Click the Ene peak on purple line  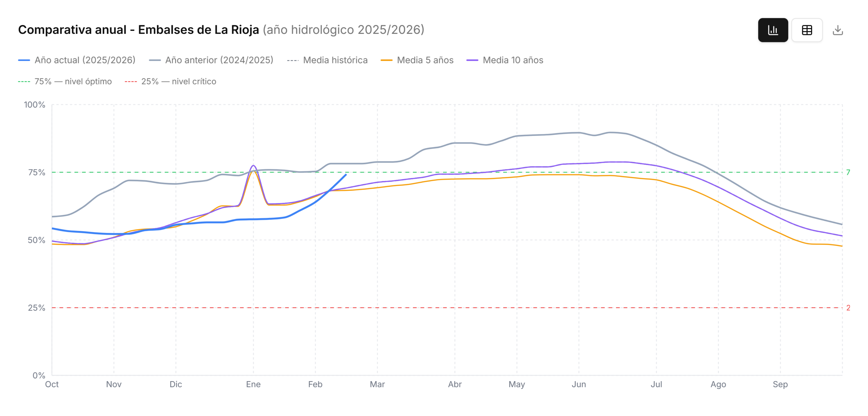tap(253, 165)
